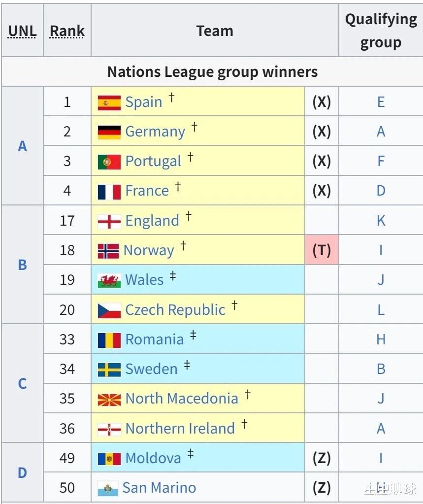This screenshot has height=504, width=423.
Task: Click the Portugal flag icon
Action: (x=109, y=162)
